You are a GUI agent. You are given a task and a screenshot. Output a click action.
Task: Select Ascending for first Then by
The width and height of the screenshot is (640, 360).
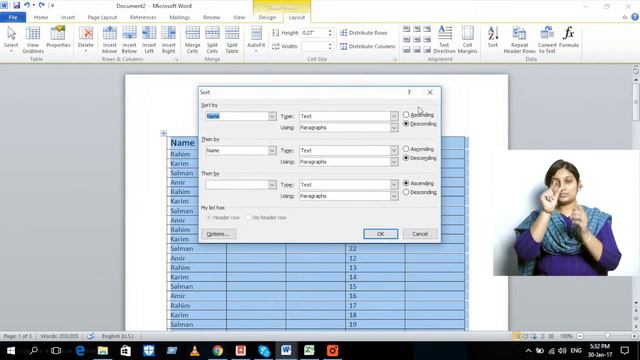tap(418, 149)
